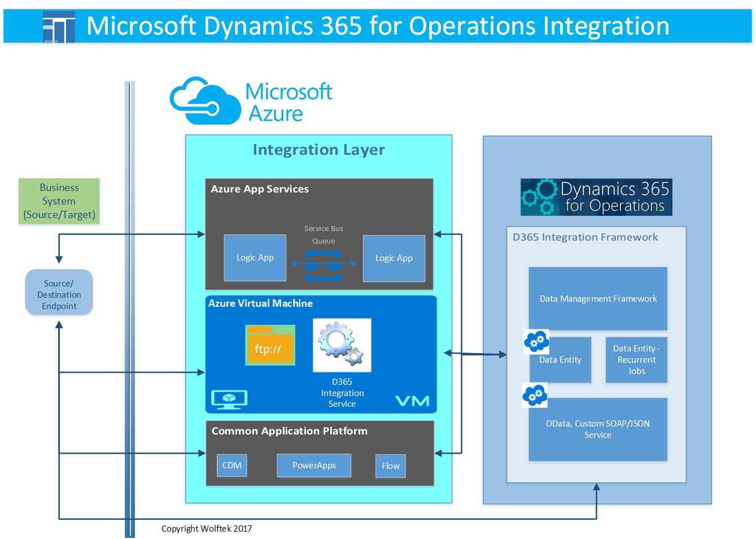
Task: Click the Azure App Services heading
Action: pyautogui.click(x=260, y=189)
